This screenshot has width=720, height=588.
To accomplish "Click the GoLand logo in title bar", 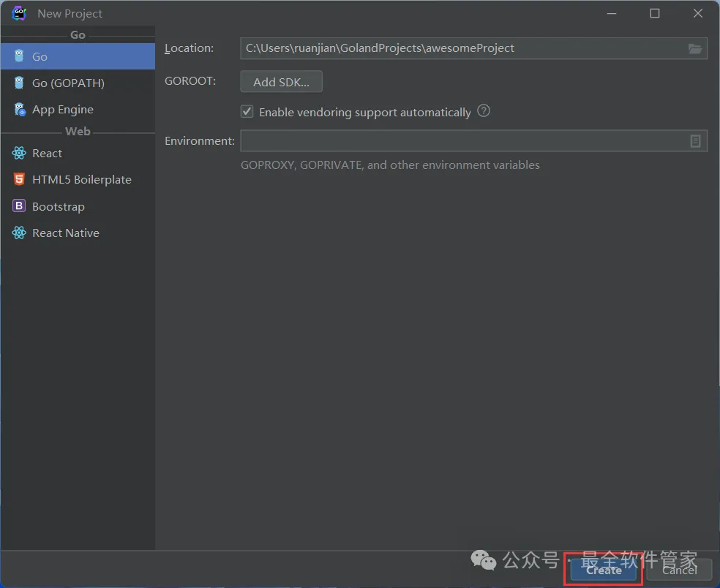I will pyautogui.click(x=19, y=13).
